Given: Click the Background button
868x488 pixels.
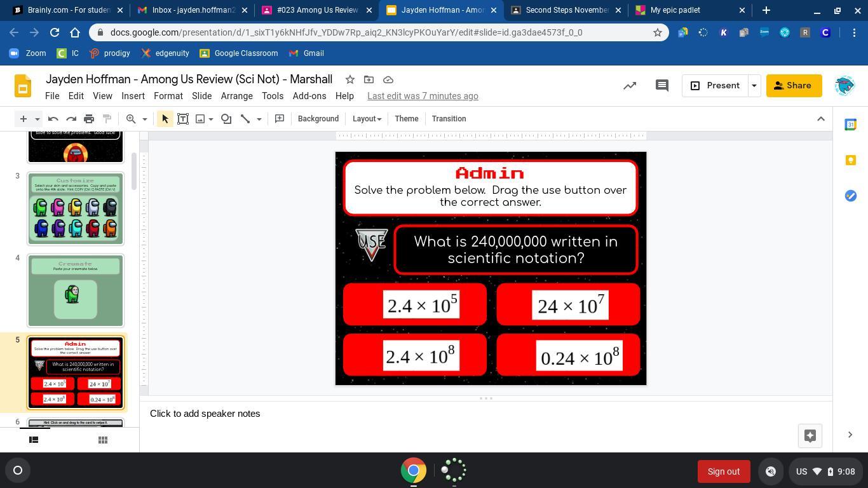Looking at the screenshot, I should [318, 119].
